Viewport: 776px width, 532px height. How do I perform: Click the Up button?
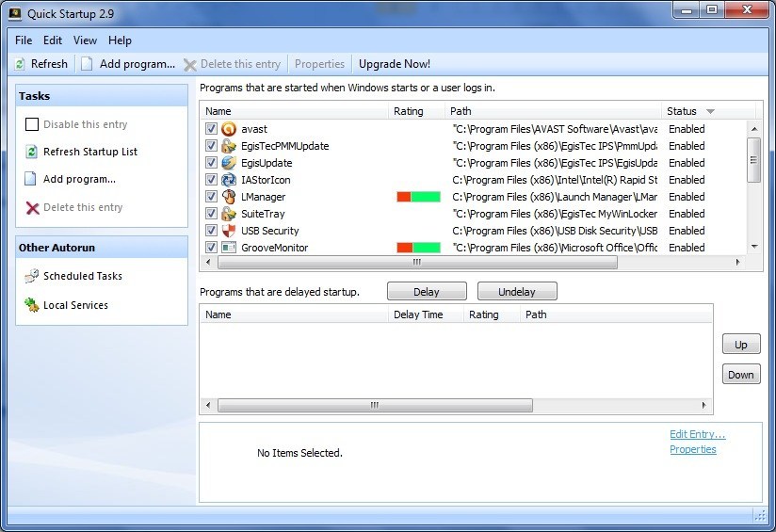[x=741, y=345]
